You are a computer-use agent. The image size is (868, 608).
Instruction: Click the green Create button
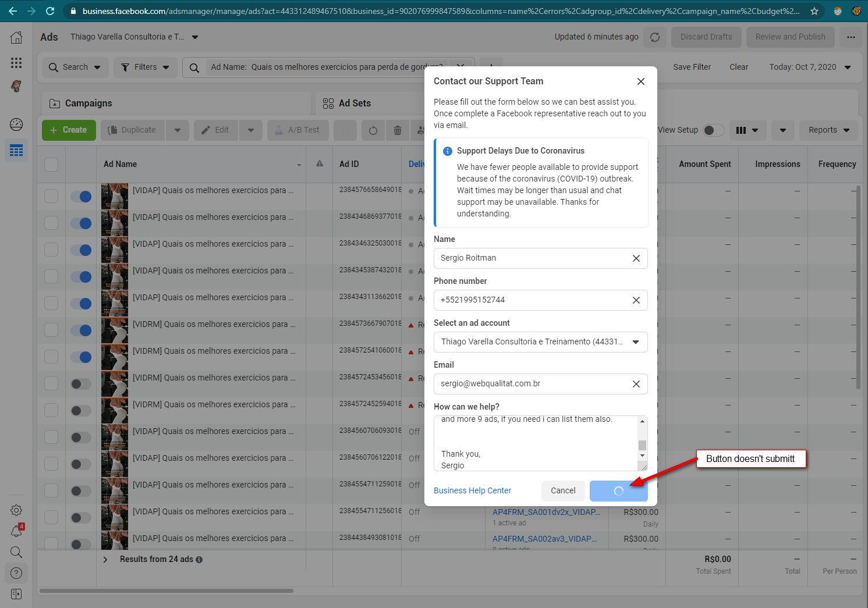[69, 130]
